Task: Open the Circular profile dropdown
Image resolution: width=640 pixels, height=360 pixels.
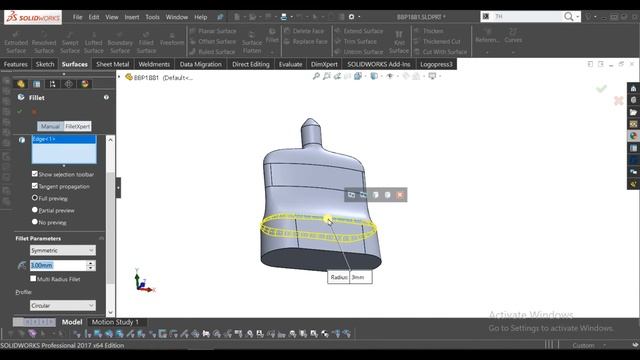Action: pos(63,305)
